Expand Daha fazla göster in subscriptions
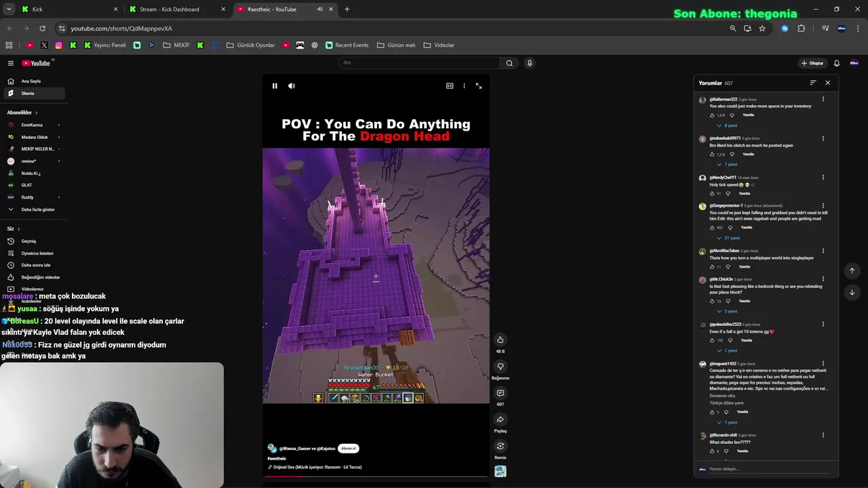Screen dimensions: 868x488 coord(33,209)
